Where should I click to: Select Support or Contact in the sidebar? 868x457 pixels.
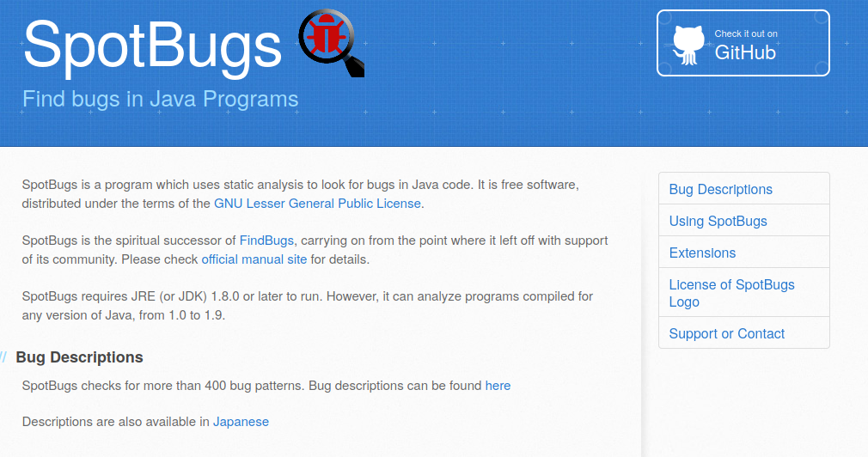click(x=726, y=333)
